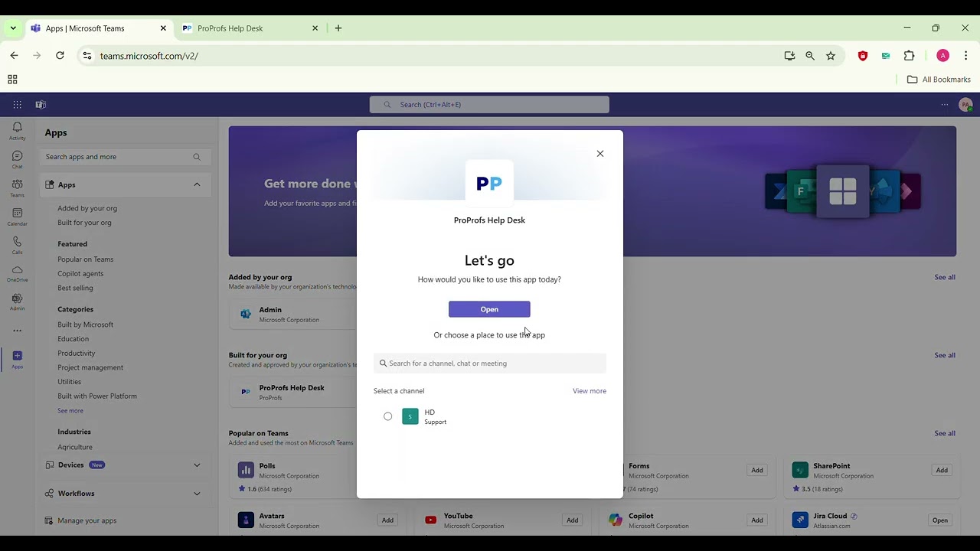
Task: Bookmark this page with the star icon
Action: click(x=831, y=56)
